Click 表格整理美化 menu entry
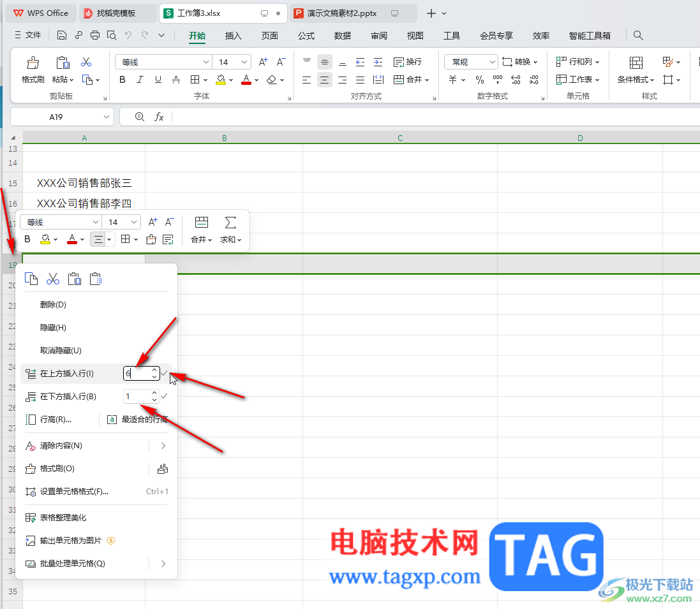Image resolution: width=700 pixels, height=609 pixels. [x=63, y=518]
